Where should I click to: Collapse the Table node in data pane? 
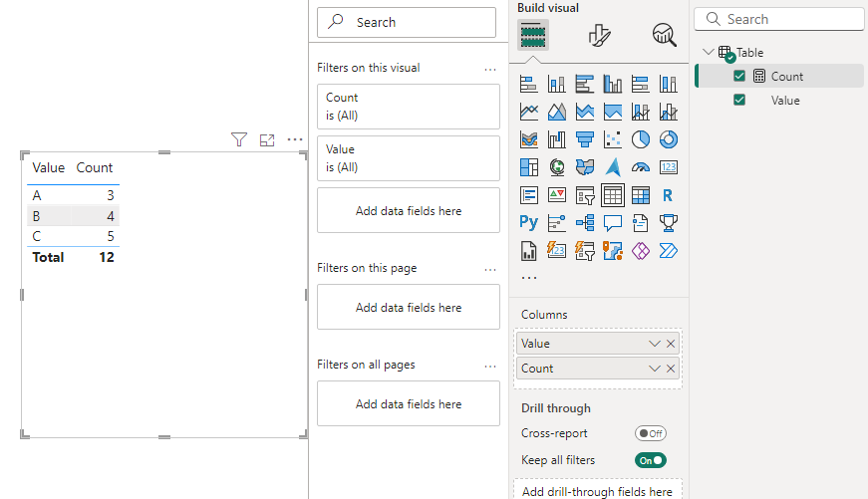click(708, 52)
